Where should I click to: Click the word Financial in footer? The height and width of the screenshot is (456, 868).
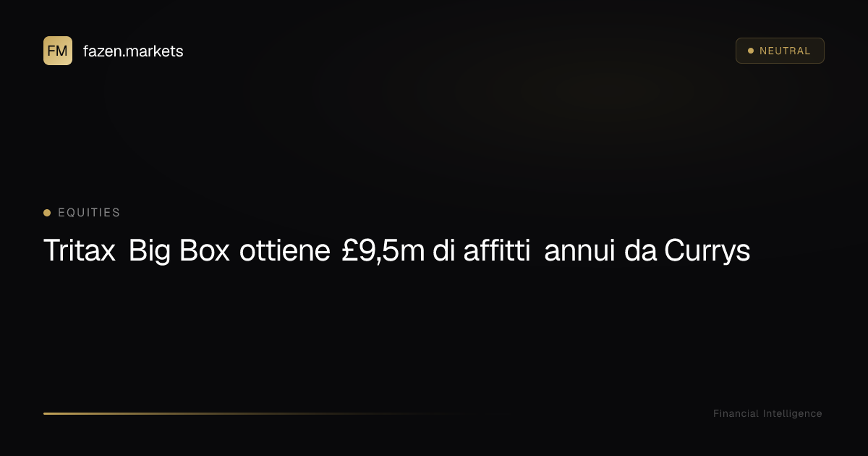click(x=736, y=414)
